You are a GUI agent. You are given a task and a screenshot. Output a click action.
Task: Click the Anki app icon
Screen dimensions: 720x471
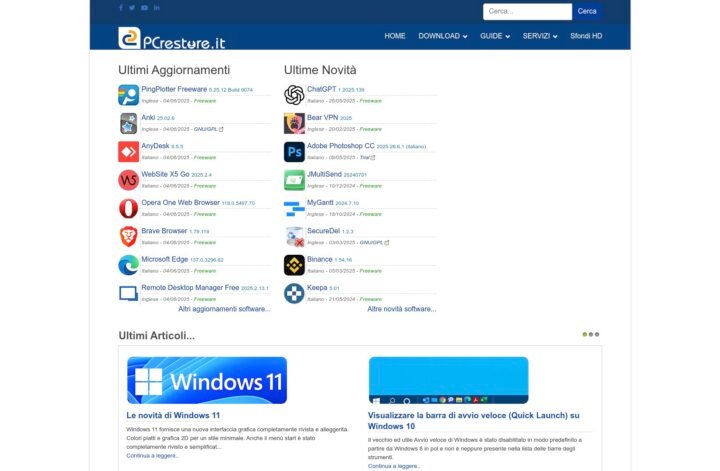click(129, 123)
